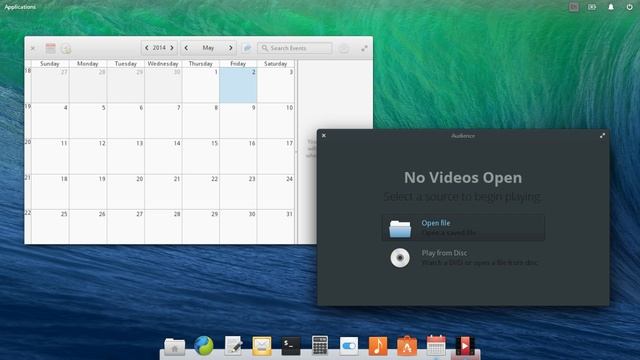Select May 4 in the calendar
The width and height of the screenshot is (640, 360).
pyautogui.click(x=50, y=121)
